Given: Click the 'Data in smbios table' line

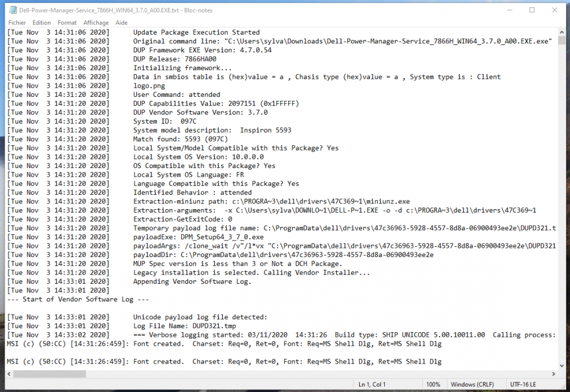Looking at the screenshot, I should 316,77.
